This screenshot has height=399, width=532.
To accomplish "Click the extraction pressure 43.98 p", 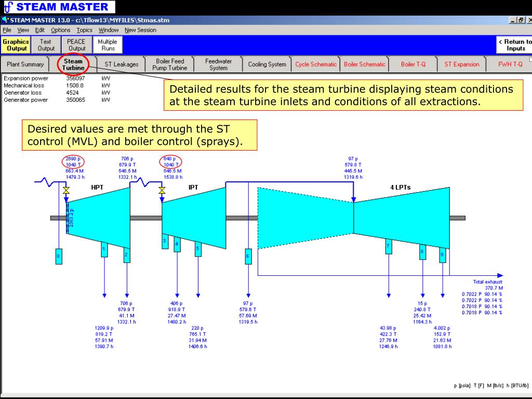I will click(388, 328).
